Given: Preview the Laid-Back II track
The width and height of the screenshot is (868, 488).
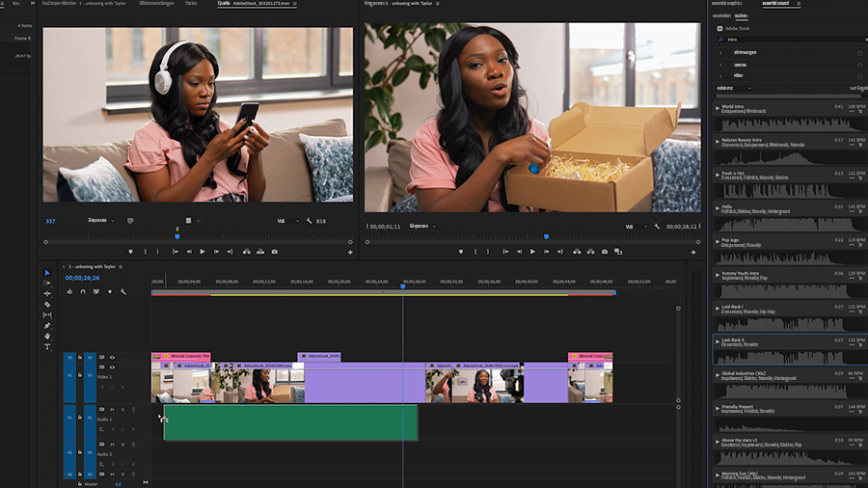Looking at the screenshot, I should pyautogui.click(x=718, y=341).
